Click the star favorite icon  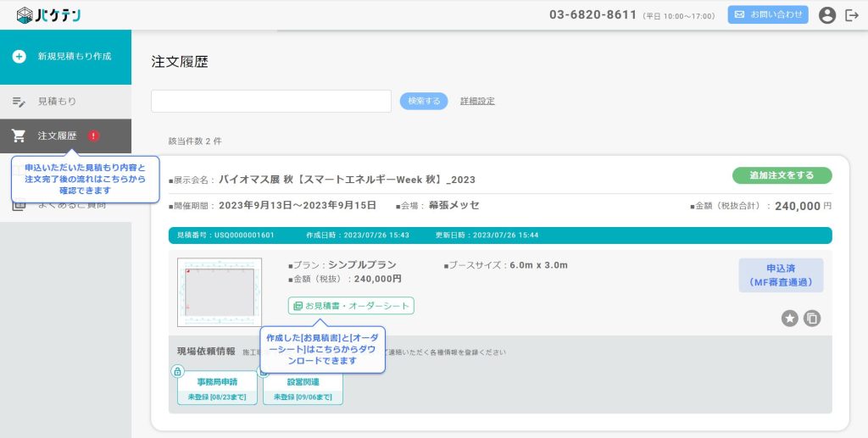[790, 318]
